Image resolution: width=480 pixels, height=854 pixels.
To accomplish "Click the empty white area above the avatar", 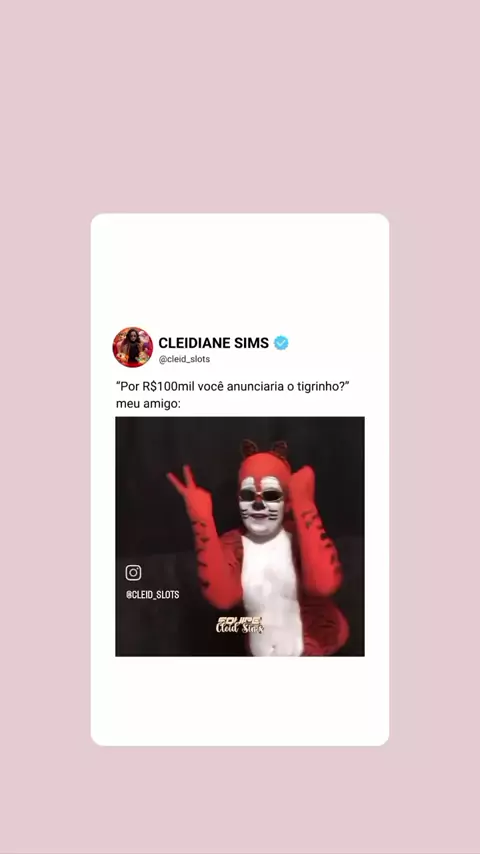I will (240, 270).
